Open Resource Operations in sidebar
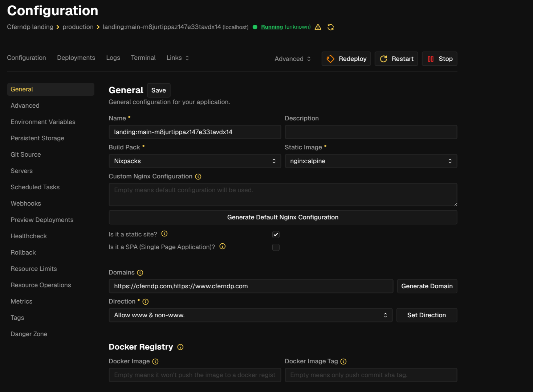 (51, 285)
